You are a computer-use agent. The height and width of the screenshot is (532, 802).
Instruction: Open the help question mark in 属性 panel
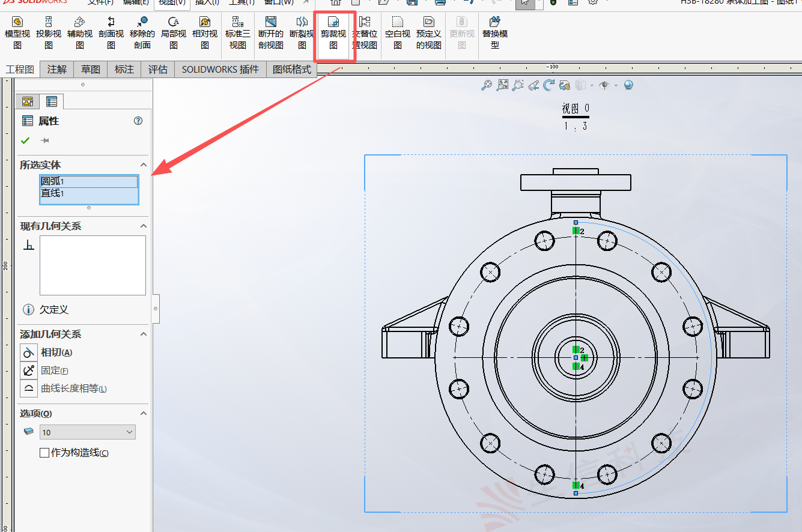pyautogui.click(x=138, y=121)
